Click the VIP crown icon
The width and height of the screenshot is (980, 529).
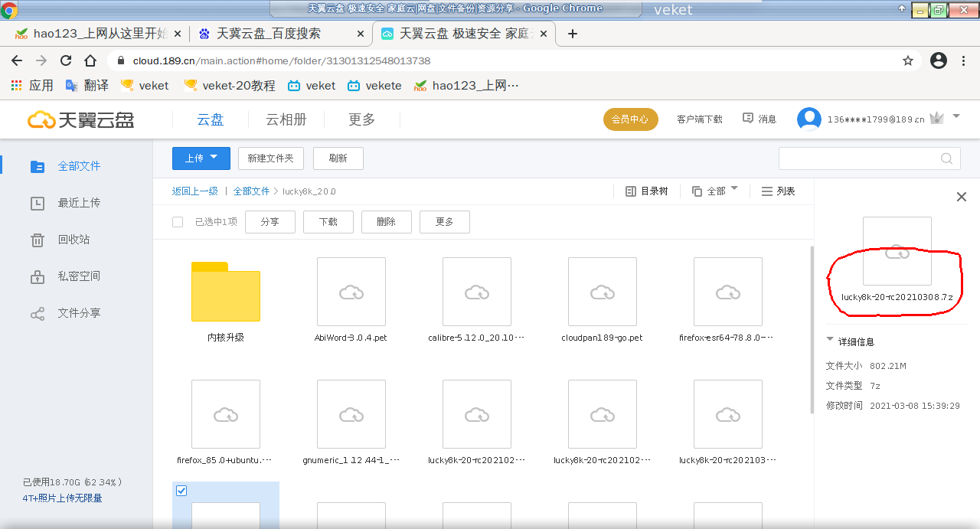click(936, 118)
